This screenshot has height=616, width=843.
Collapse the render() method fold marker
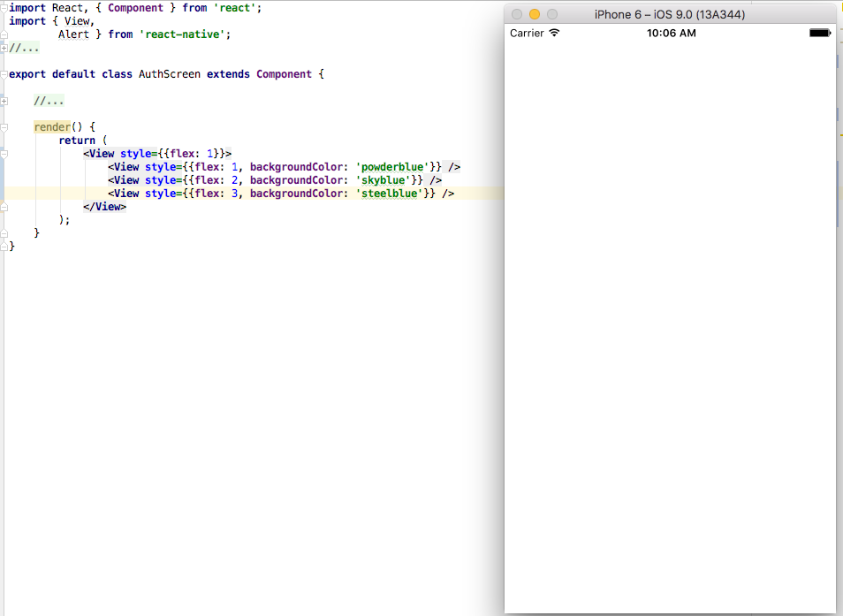(x=4, y=127)
